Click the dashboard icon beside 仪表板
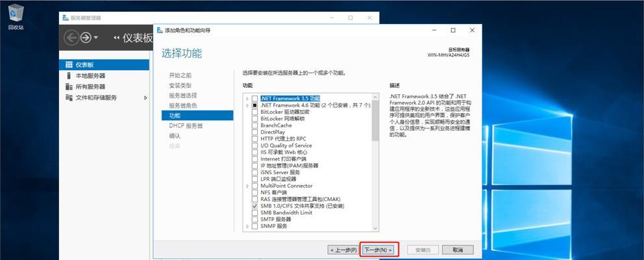Screen dimensions: 644x260 coord(69,65)
